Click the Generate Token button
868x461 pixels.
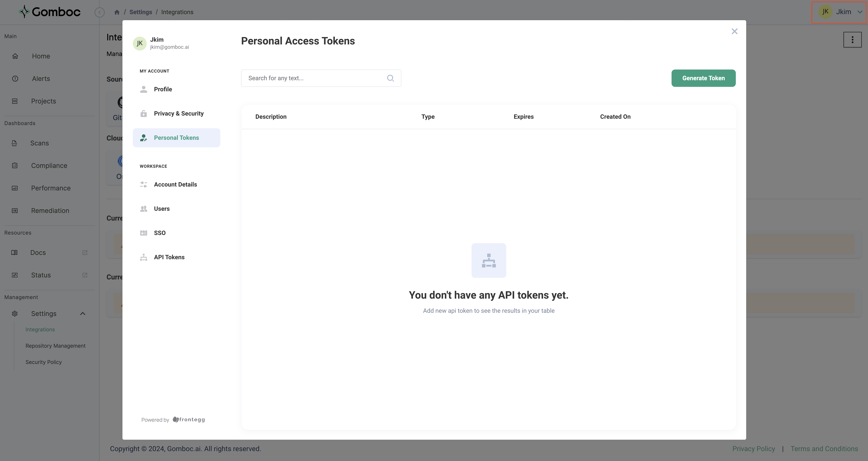(703, 78)
